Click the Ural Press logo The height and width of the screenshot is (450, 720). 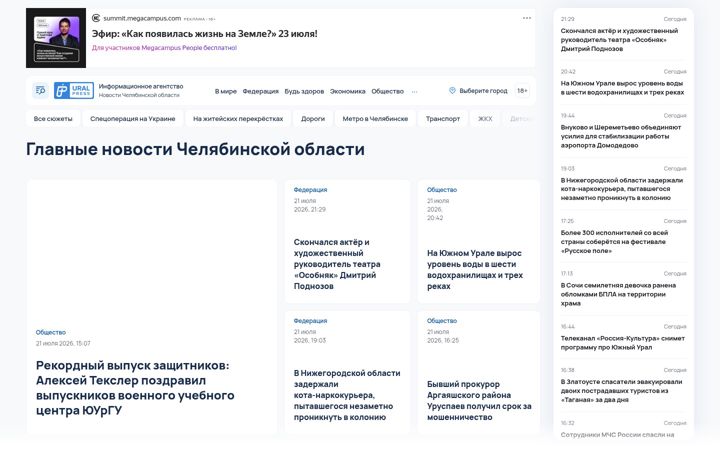[74, 90]
